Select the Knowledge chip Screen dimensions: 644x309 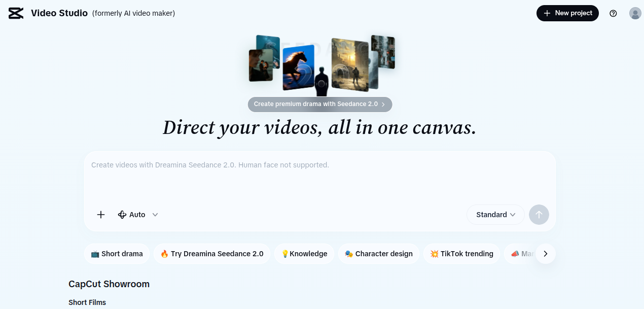click(304, 254)
